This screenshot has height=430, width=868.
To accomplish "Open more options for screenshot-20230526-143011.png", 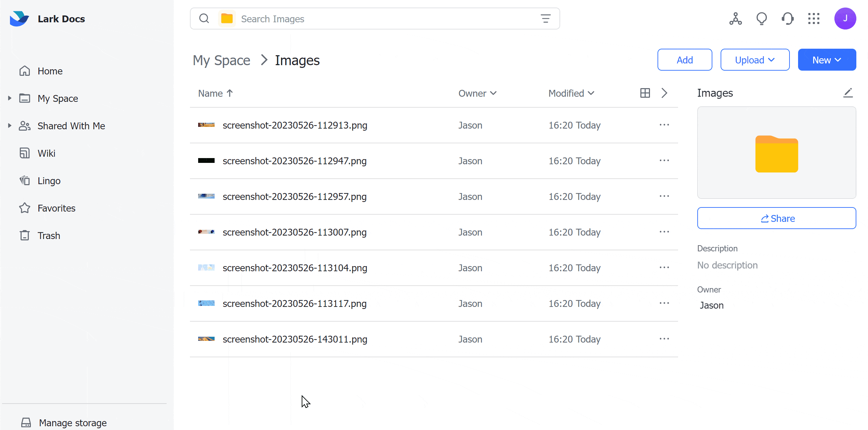I will coord(664,339).
